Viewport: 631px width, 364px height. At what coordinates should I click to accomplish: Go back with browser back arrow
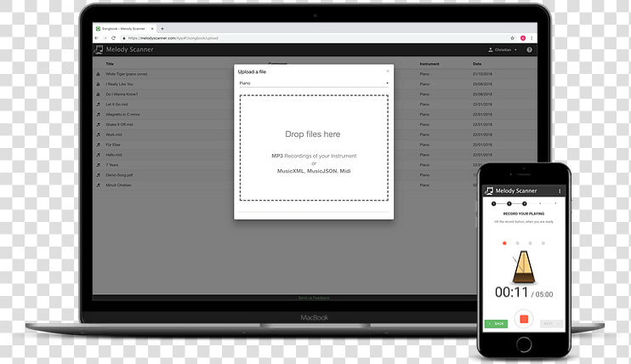tap(97, 38)
